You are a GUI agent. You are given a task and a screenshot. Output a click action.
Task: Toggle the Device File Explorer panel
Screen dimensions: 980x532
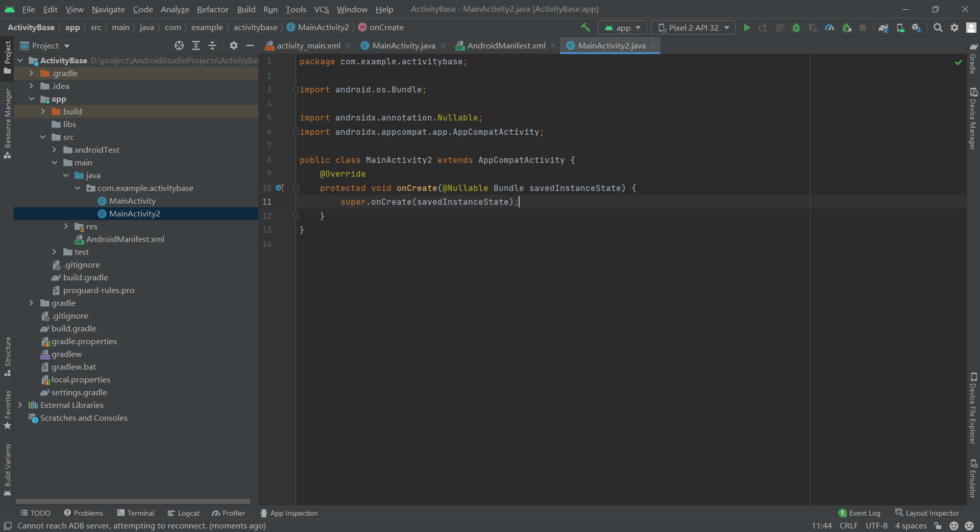point(973,408)
